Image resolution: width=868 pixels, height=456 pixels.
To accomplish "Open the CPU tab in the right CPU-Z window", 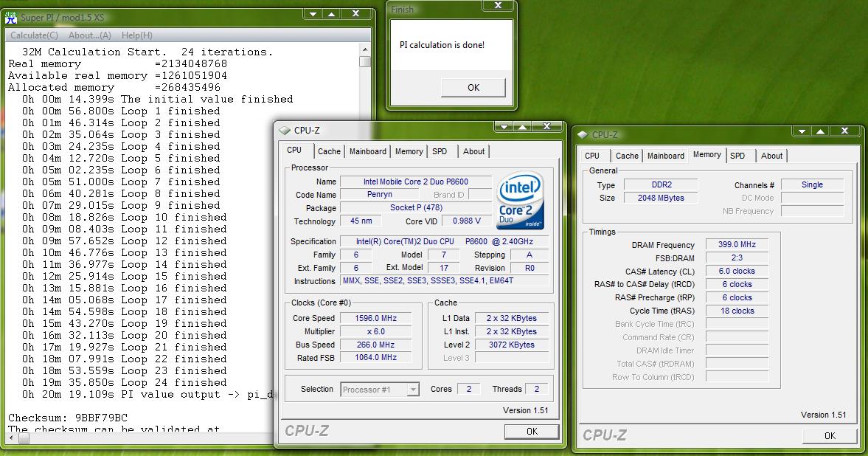I will click(592, 156).
